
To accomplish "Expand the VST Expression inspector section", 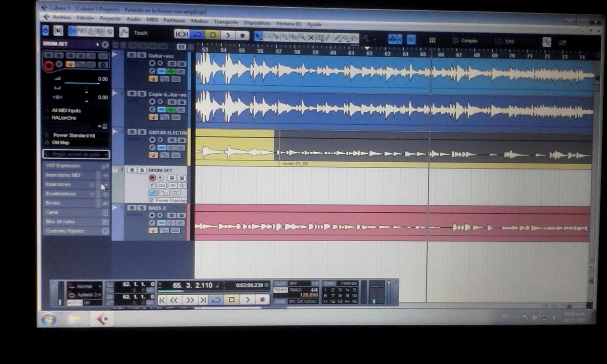I will coord(76,166).
